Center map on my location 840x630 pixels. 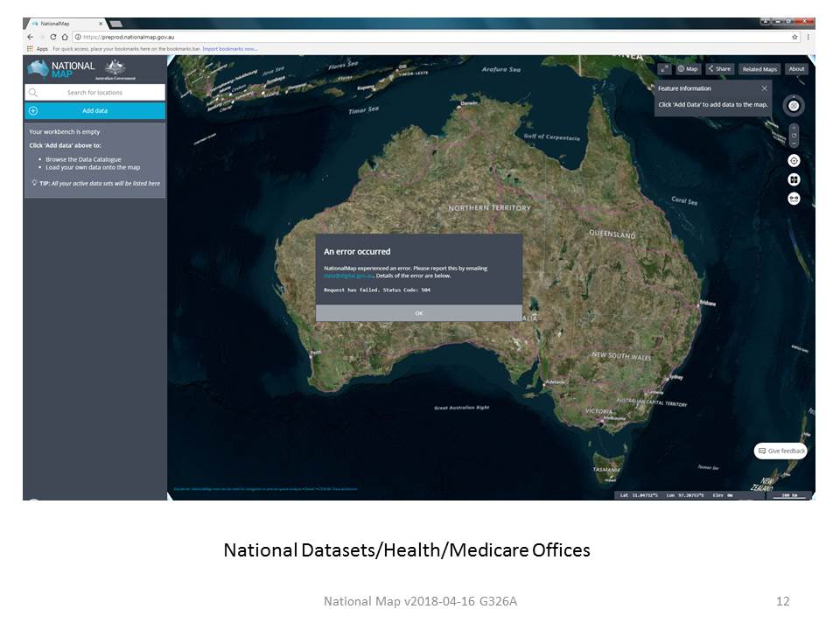pos(794,161)
